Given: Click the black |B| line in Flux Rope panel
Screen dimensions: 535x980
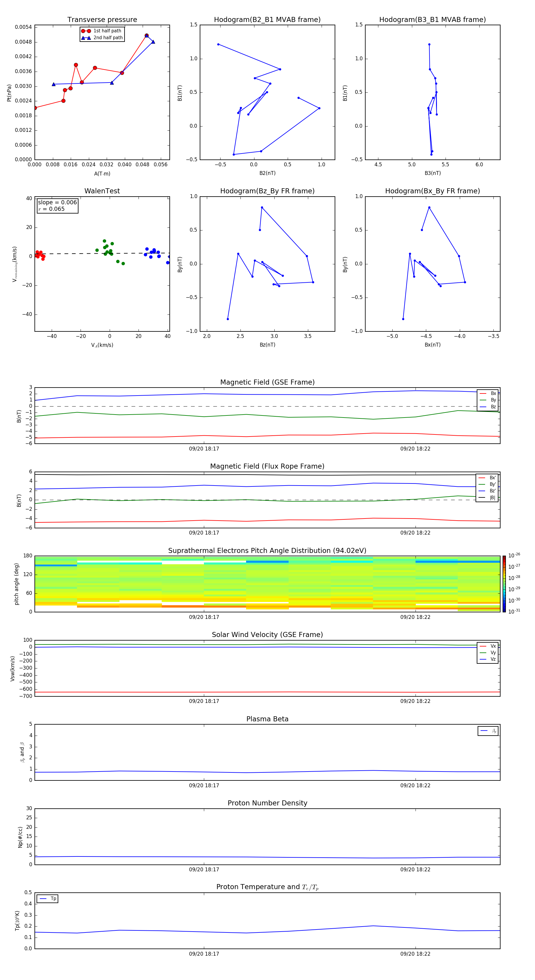Looking at the screenshot, I should (x=267, y=474).
